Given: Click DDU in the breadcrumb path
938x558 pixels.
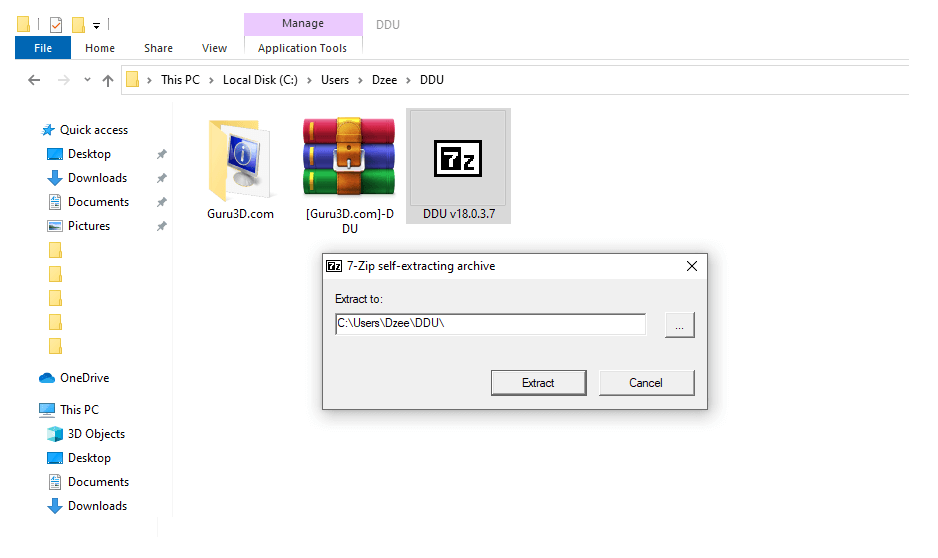Looking at the screenshot, I should coord(431,80).
